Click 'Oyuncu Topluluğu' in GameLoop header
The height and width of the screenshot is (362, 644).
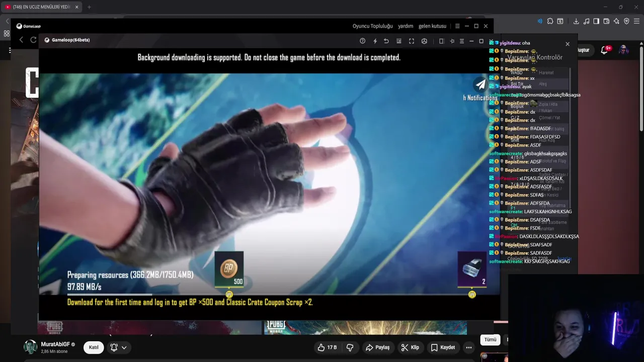pyautogui.click(x=372, y=26)
